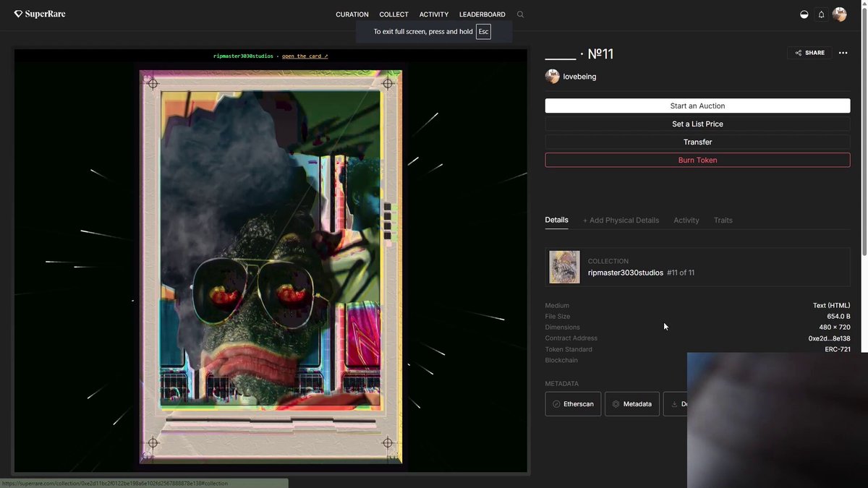This screenshot has width=868, height=488.
Task: Go to COLLECT in the top navigation
Action: (394, 14)
